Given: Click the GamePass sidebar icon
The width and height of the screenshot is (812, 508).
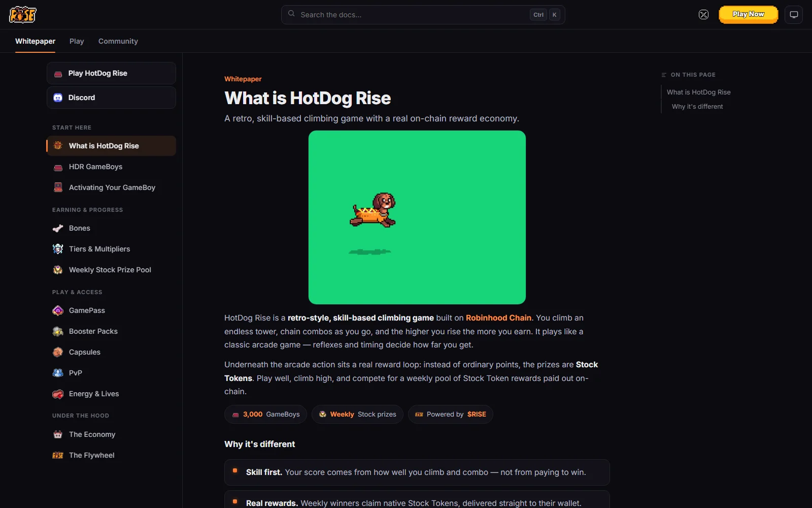Looking at the screenshot, I should [x=58, y=310].
